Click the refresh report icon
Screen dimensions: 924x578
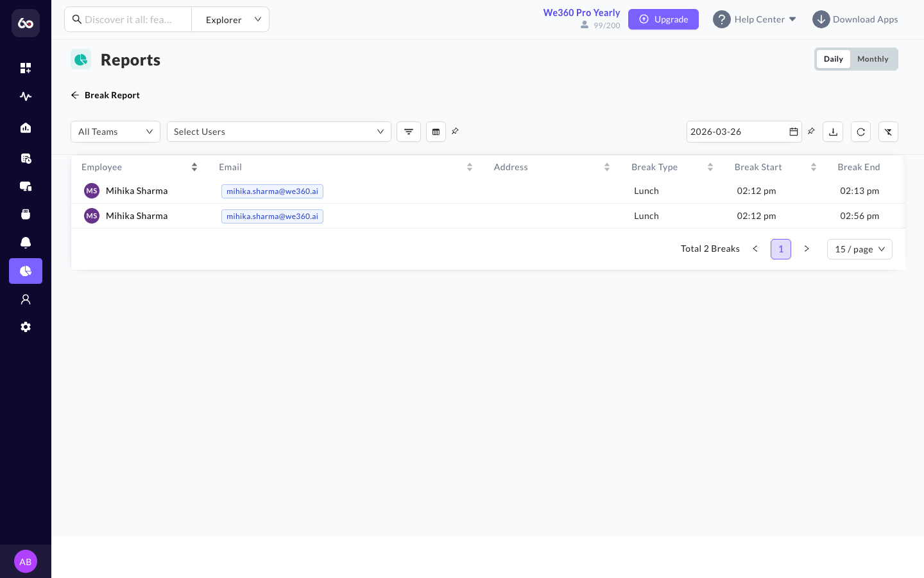pyautogui.click(x=861, y=132)
